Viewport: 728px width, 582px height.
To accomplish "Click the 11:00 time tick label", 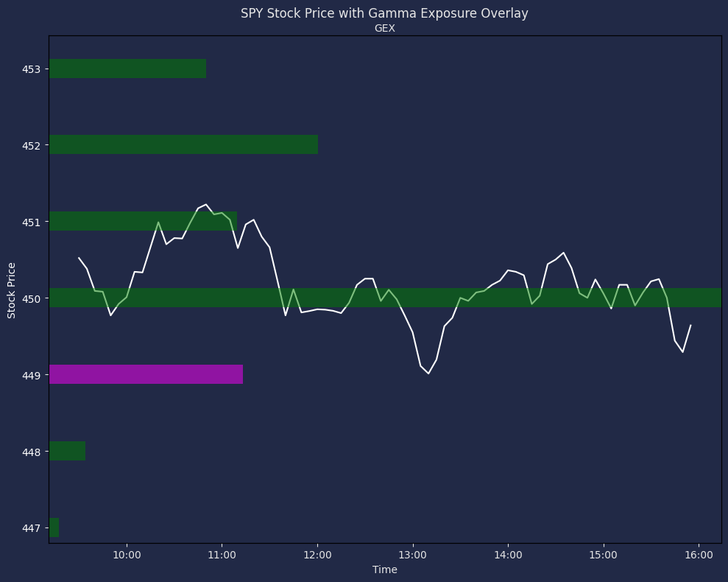I will click(x=222, y=555).
